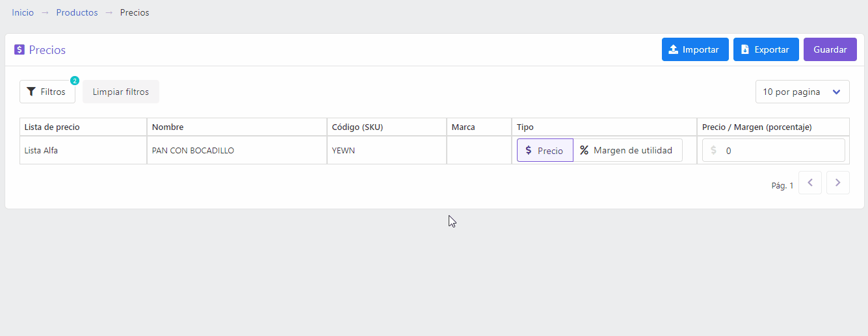Viewport: 868px width, 336px height.
Task: Open Productos breadcrumb link
Action: [x=77, y=12]
